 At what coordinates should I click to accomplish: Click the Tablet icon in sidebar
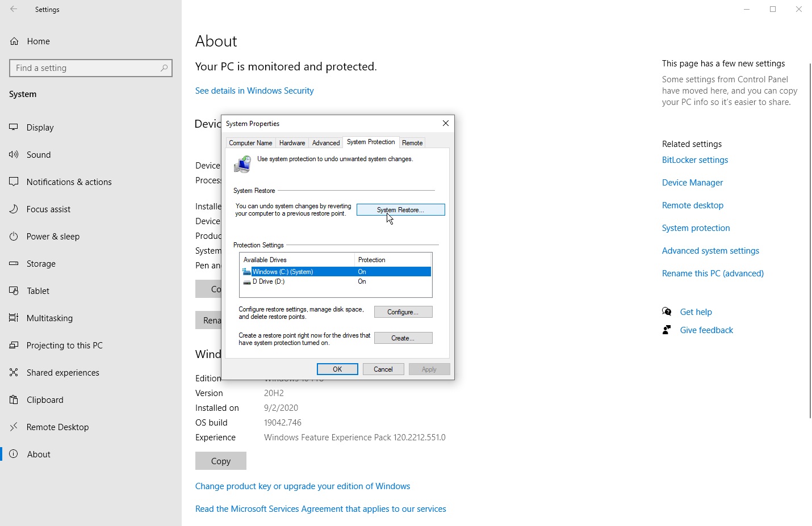[14, 291]
